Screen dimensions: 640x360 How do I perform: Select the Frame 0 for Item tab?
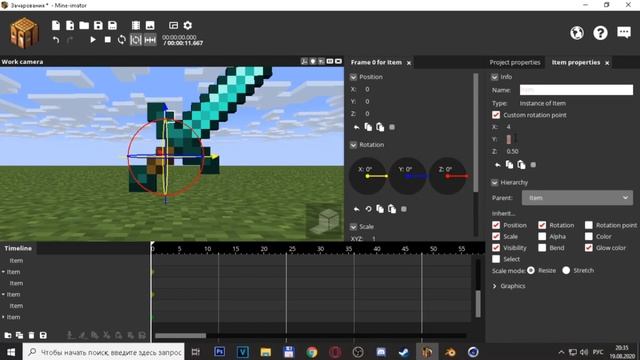coord(376,62)
